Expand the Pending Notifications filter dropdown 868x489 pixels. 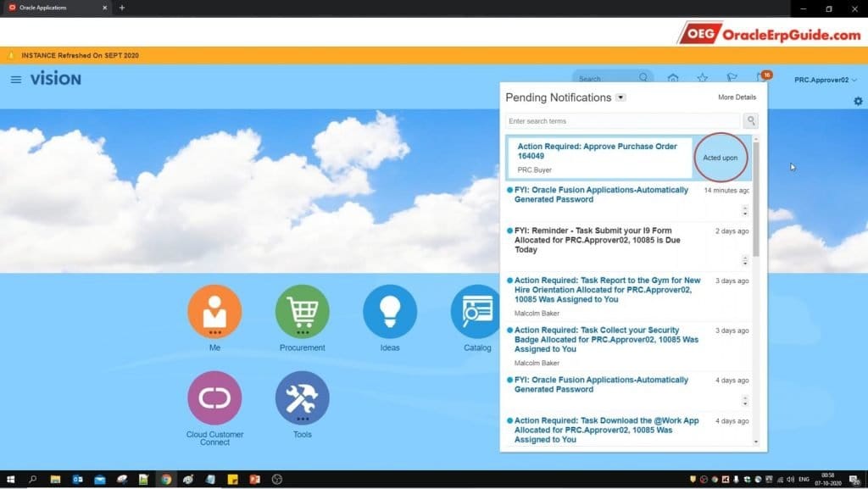pos(620,97)
